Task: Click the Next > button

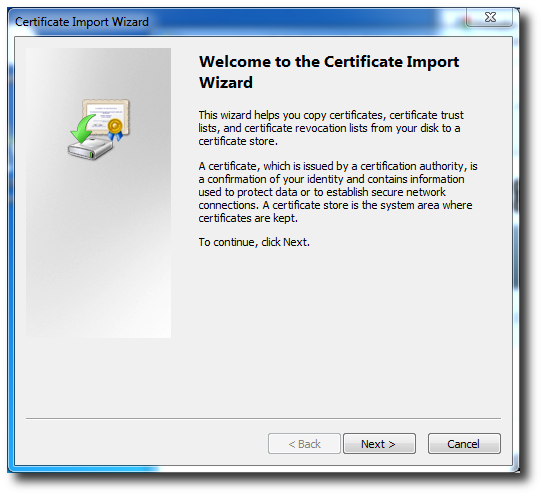Action: coord(379,443)
